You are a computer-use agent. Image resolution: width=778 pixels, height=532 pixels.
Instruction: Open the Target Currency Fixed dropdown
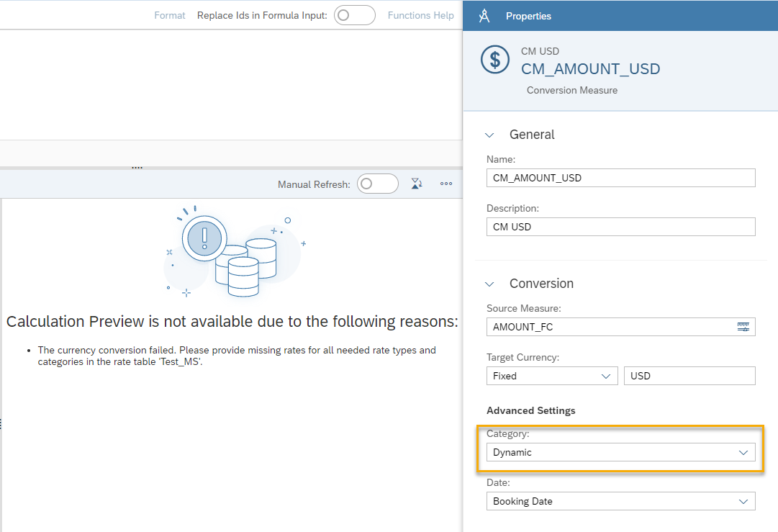(x=552, y=376)
